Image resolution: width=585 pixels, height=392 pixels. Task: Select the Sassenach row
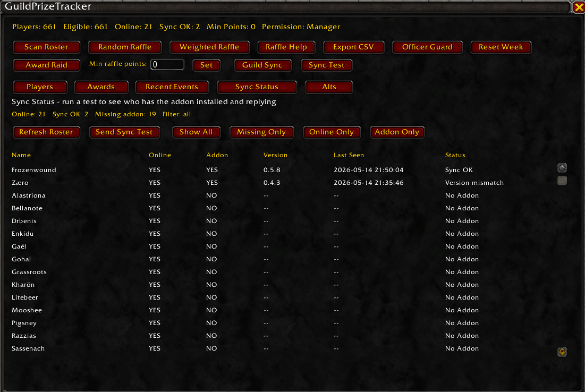(x=282, y=348)
